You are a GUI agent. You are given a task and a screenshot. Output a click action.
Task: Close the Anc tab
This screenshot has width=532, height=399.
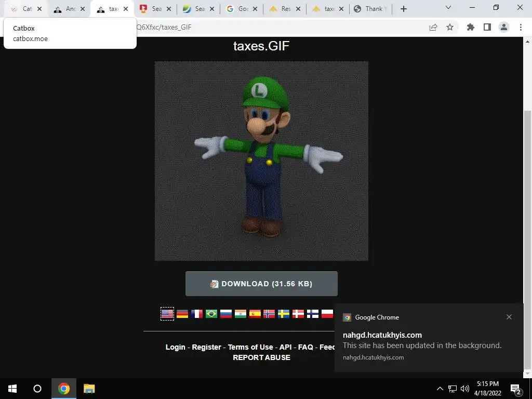click(83, 9)
